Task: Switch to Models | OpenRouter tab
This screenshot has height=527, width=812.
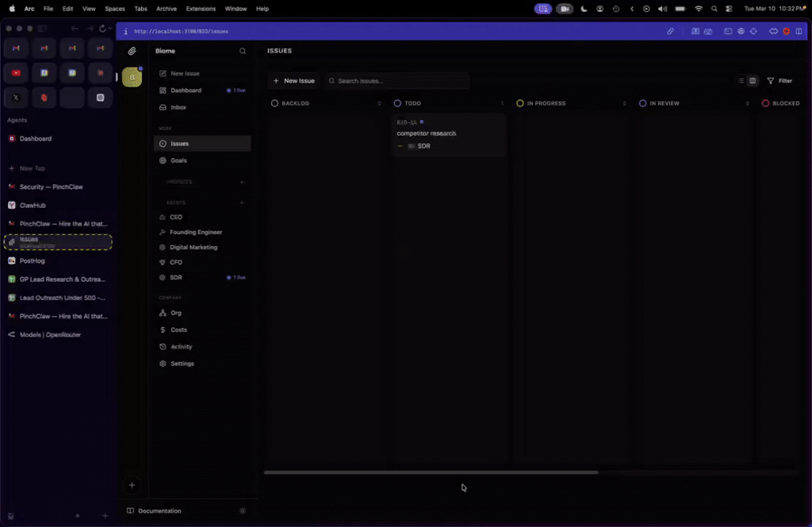Action: click(x=58, y=335)
